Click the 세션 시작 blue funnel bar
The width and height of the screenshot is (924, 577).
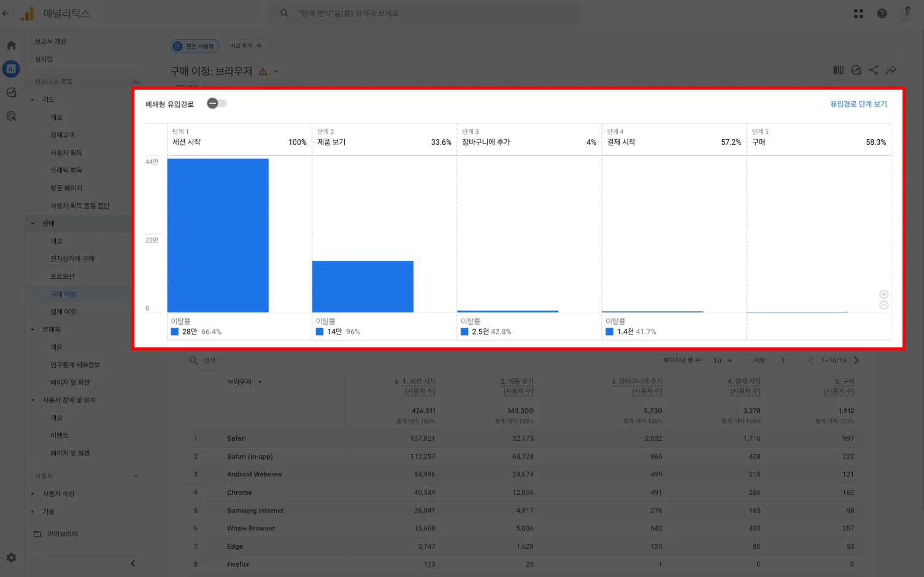(218, 235)
